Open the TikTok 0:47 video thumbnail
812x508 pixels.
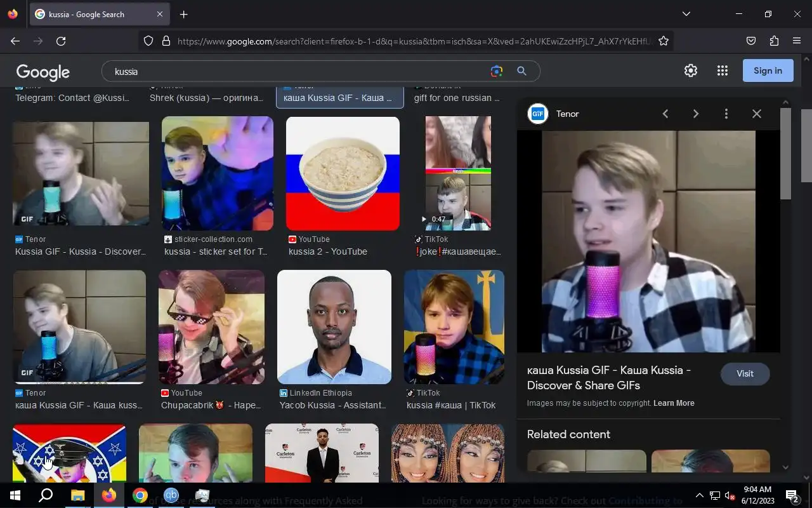click(x=458, y=173)
